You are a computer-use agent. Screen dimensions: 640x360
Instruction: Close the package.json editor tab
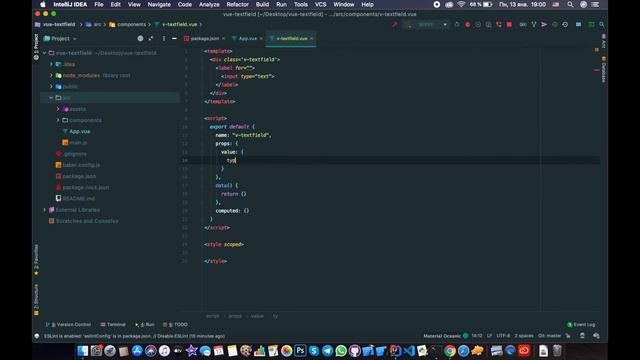(x=224, y=38)
